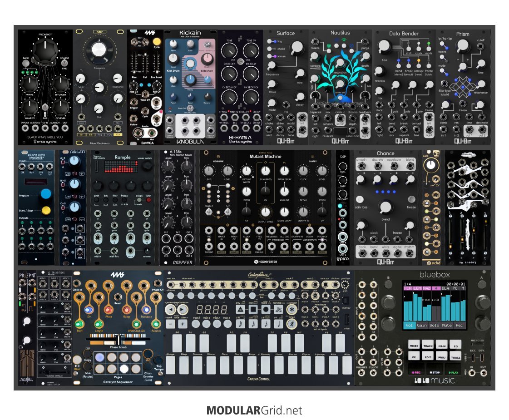Go to next pattern with right arrow button

pyautogui.click(x=183, y=309)
